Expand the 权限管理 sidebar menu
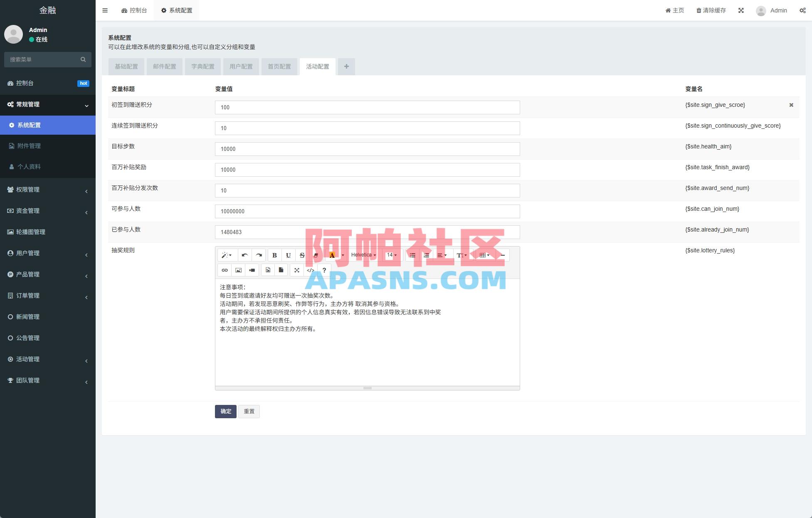This screenshot has height=518, width=812. (47, 190)
